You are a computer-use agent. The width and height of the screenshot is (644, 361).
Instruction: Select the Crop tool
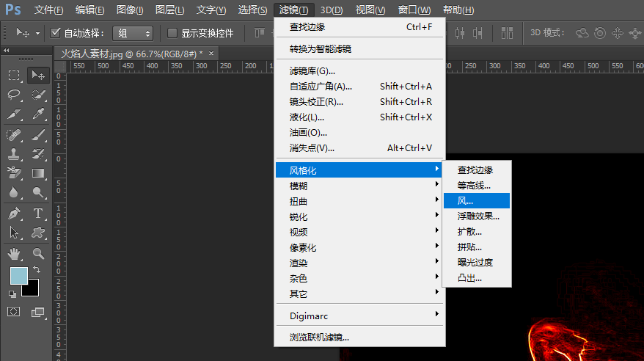click(x=14, y=113)
